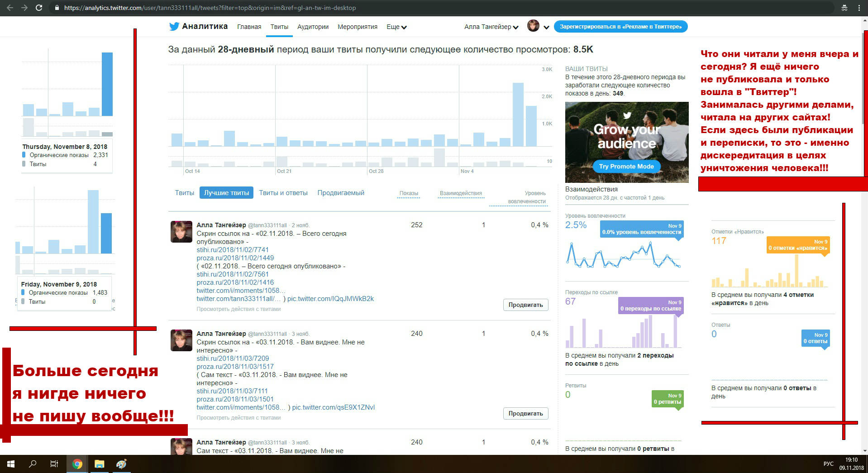Click the Twitter bird Analytics logo
868x473 pixels.
(198, 26)
